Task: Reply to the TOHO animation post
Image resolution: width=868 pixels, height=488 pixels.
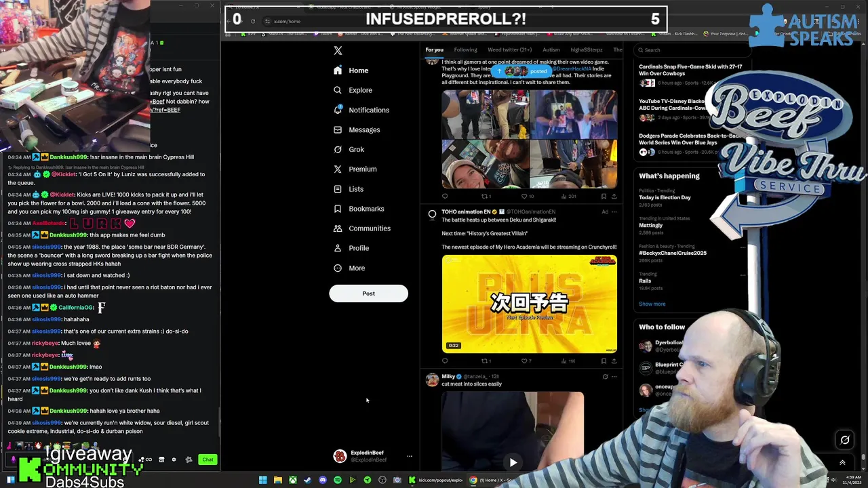Action: pyautogui.click(x=445, y=361)
